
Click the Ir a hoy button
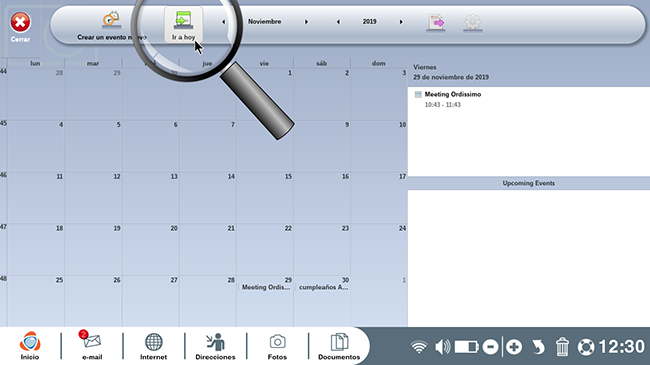(183, 25)
